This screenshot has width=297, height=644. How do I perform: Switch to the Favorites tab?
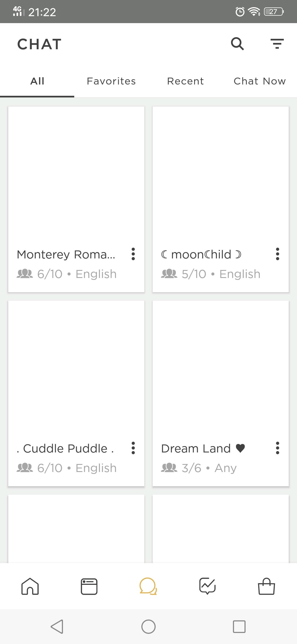[111, 81]
